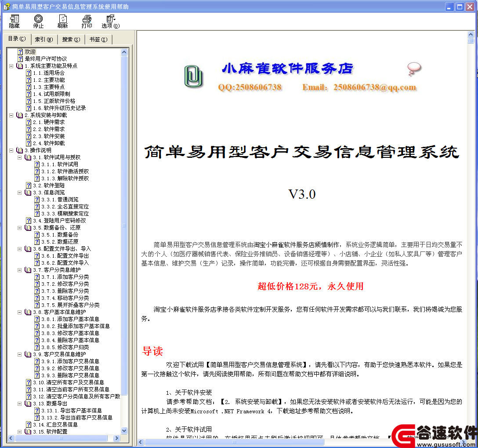Collapse the 3.9.客户交易信息维护 node

coord(19,354)
